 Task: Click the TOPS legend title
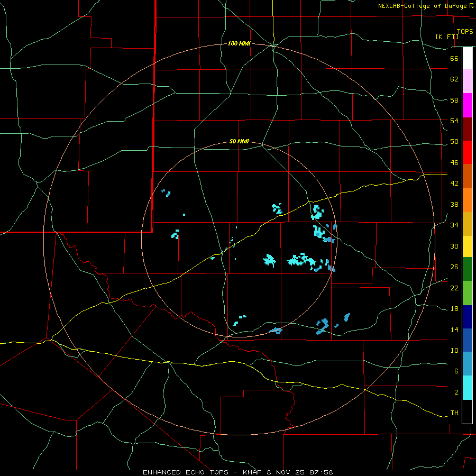pos(464,32)
